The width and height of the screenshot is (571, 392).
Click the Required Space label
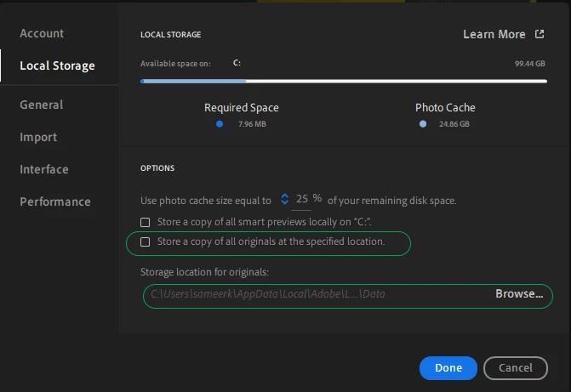click(x=242, y=108)
